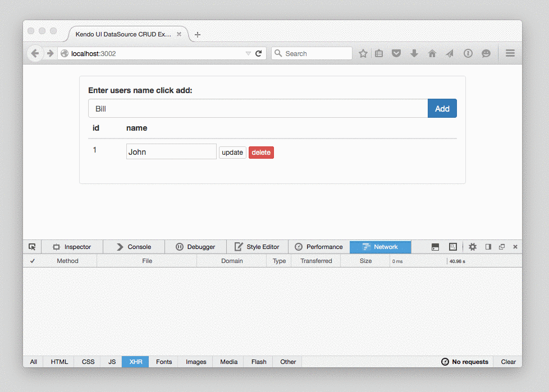Change DevTools docking side
Image resolution: width=549 pixels, height=392 pixels.
[x=488, y=247]
